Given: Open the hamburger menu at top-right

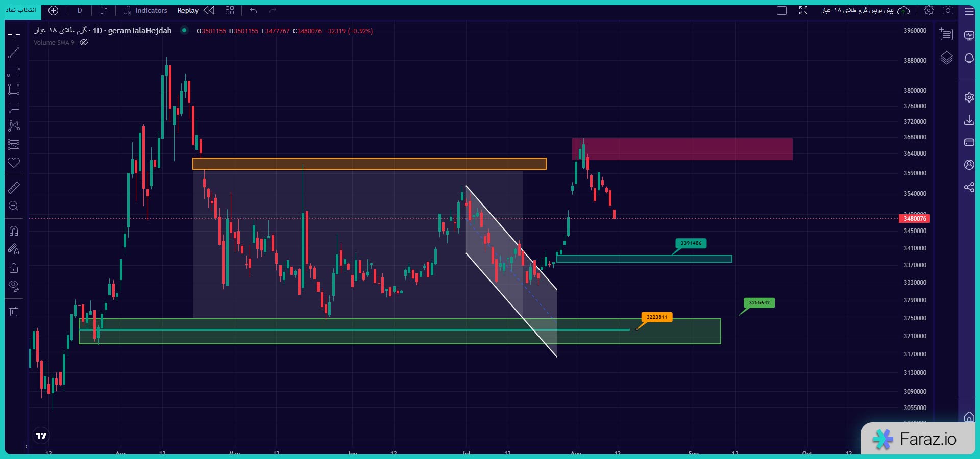Looking at the screenshot, I should (x=969, y=11).
